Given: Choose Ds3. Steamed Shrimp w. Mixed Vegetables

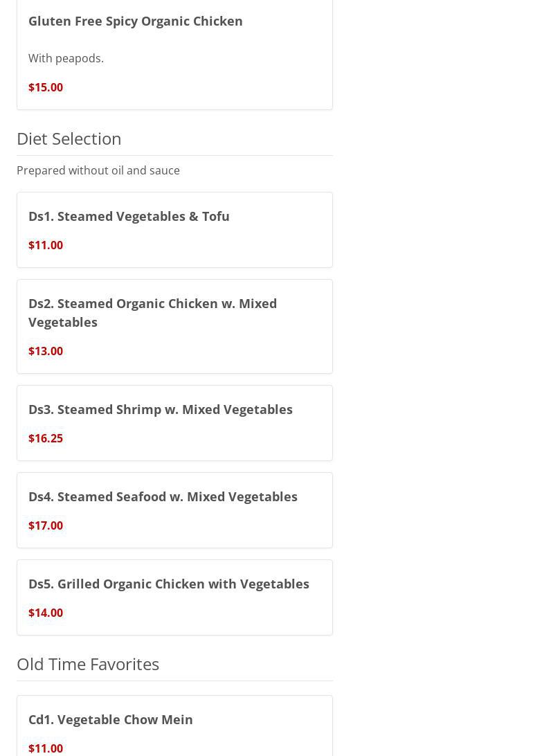Looking at the screenshot, I should pos(161,409).
